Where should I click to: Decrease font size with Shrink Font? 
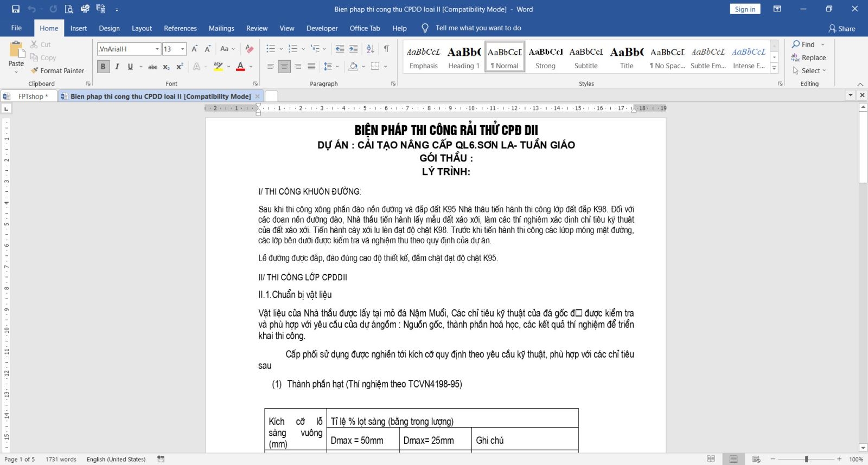(207, 49)
